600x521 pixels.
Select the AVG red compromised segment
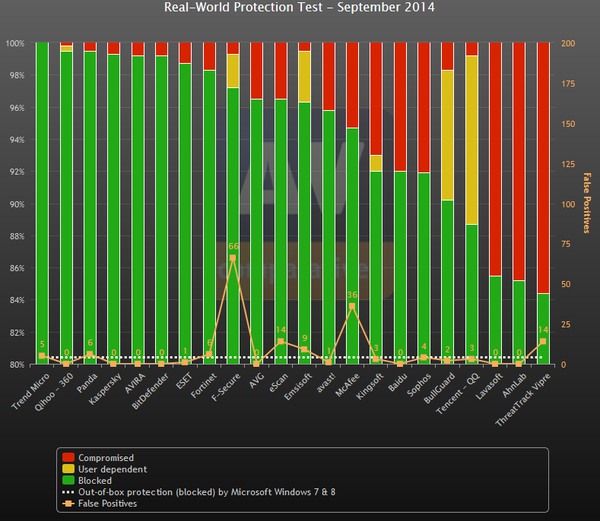coord(256,71)
